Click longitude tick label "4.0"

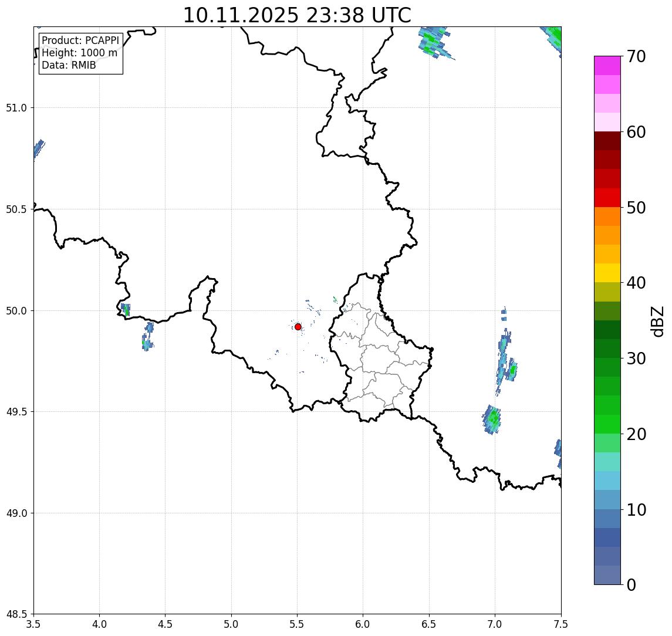[99, 624]
